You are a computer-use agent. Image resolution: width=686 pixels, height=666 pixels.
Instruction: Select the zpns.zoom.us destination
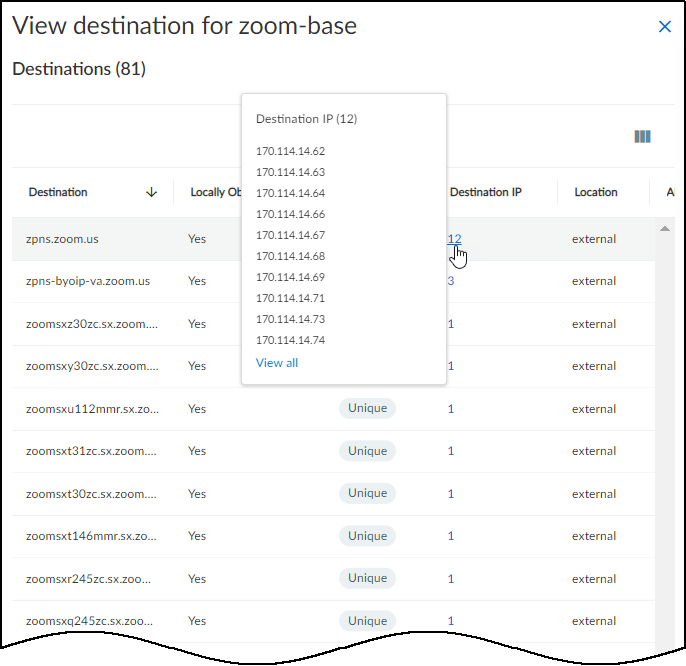coord(62,239)
